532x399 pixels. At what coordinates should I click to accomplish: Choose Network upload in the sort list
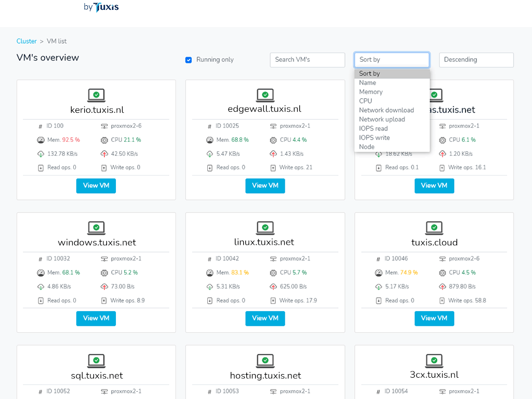click(x=392, y=119)
